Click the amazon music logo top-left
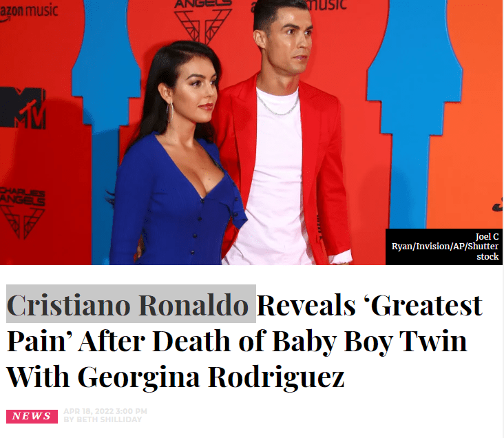The height and width of the screenshot is (438, 504). click(28, 11)
